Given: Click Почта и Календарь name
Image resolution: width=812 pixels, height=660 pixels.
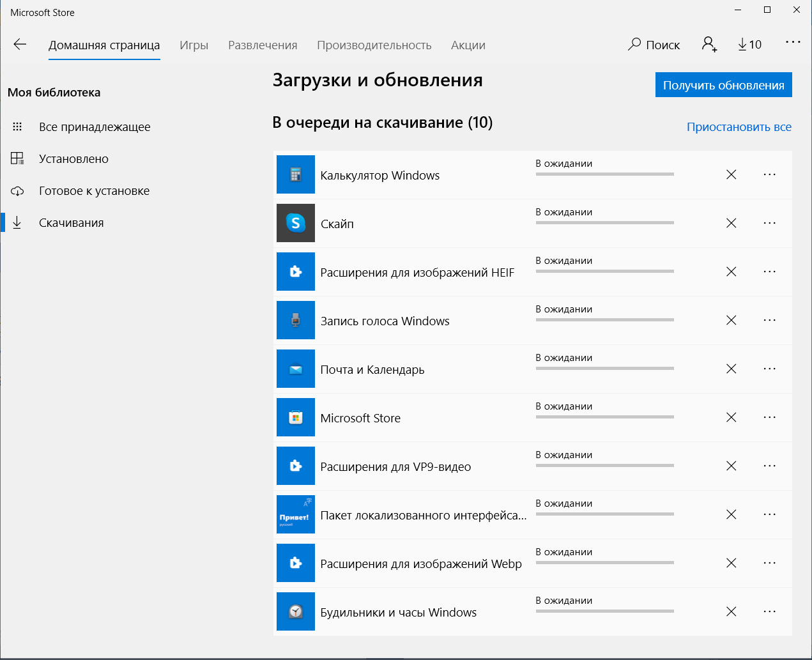Looking at the screenshot, I should tap(372, 370).
